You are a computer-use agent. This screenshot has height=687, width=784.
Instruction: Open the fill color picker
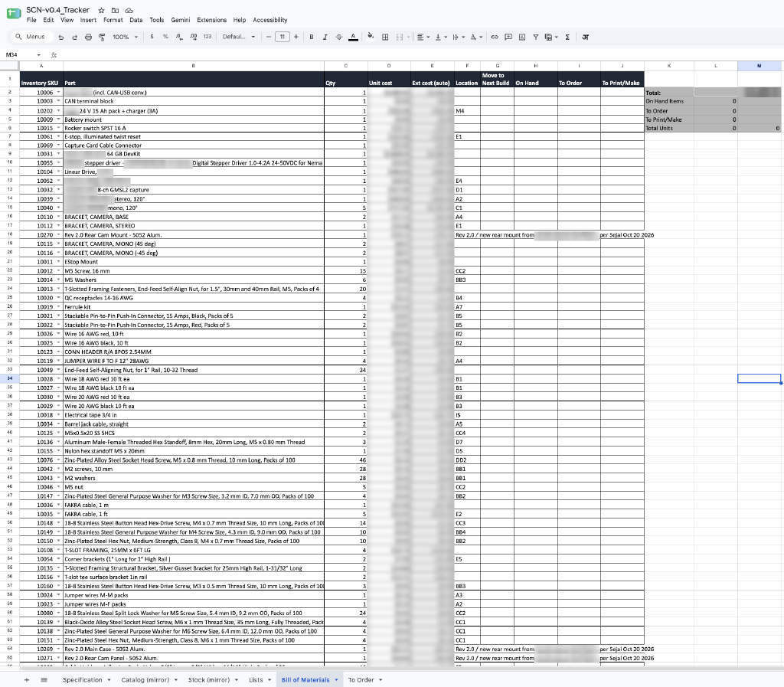pos(371,37)
